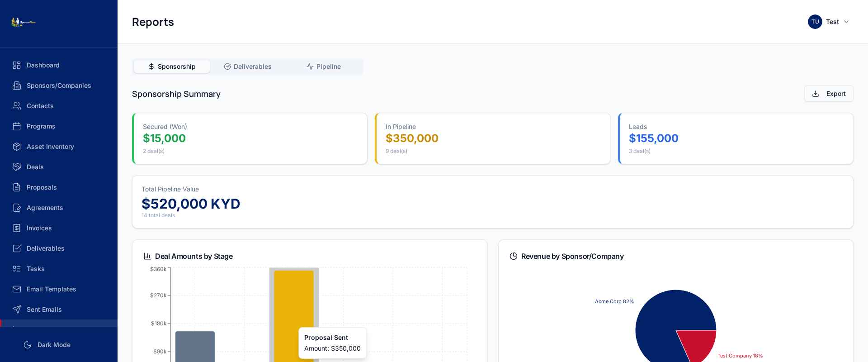This screenshot has height=362, width=868.
Task: Click the 'Reports' page title
Action: (153, 22)
